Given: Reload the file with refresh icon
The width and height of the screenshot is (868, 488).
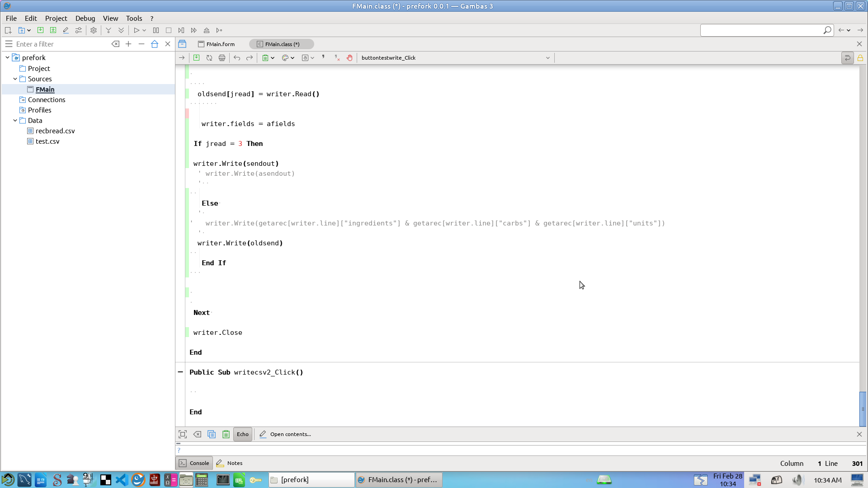Looking at the screenshot, I should [x=209, y=58].
